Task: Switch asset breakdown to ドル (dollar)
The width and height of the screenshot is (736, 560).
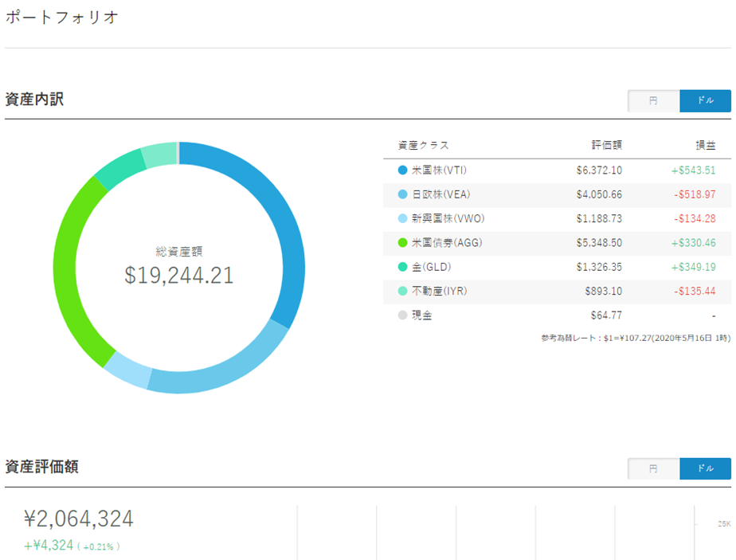Action: 705,101
